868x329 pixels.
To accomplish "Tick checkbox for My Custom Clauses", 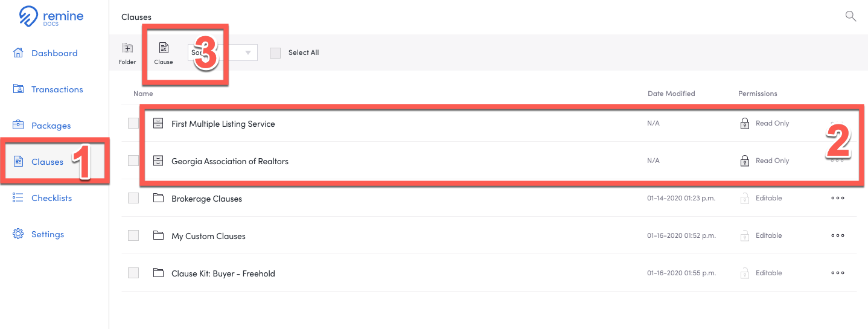I will click(133, 235).
